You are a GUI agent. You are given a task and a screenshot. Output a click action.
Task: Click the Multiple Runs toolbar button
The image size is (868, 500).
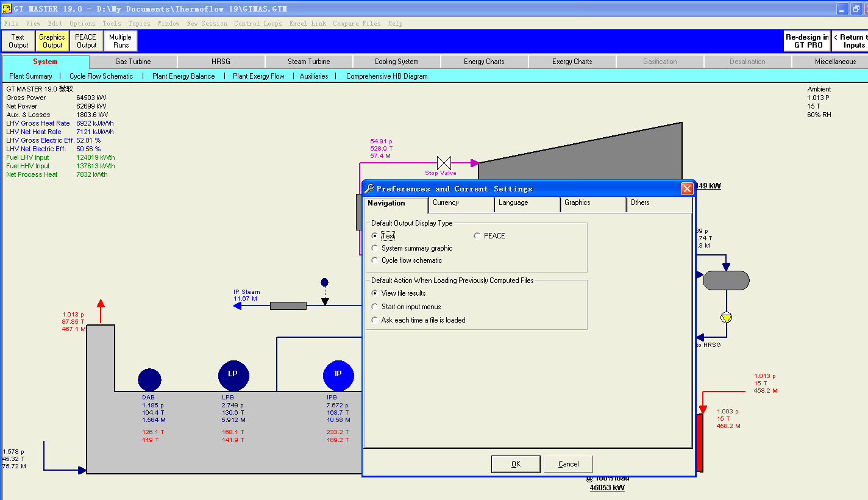coord(121,41)
